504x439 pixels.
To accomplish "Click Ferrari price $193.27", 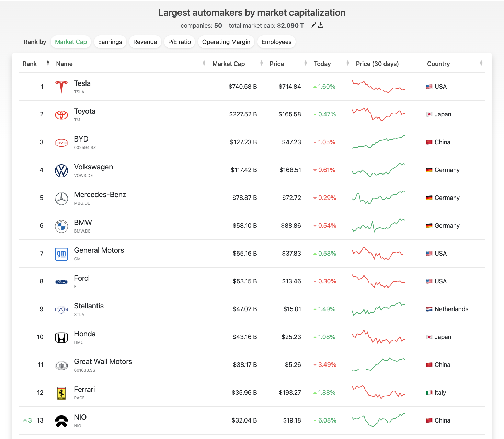I will pos(290,393).
